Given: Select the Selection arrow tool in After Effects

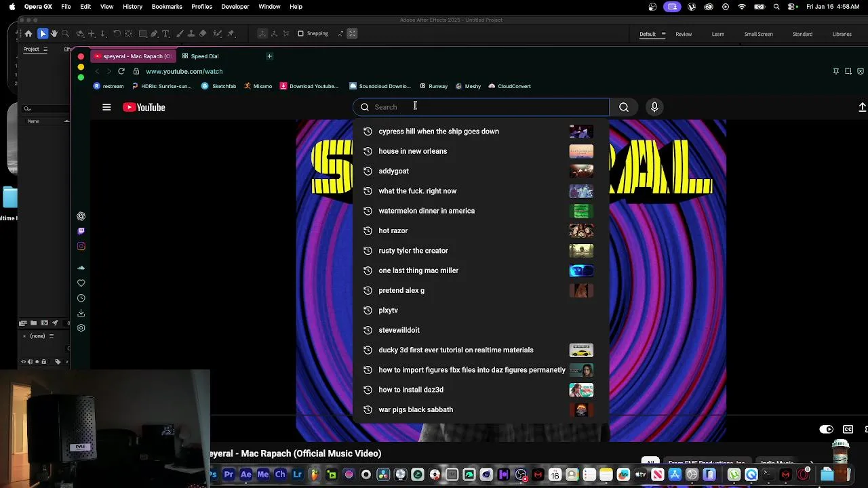Looking at the screenshot, I should [43, 33].
